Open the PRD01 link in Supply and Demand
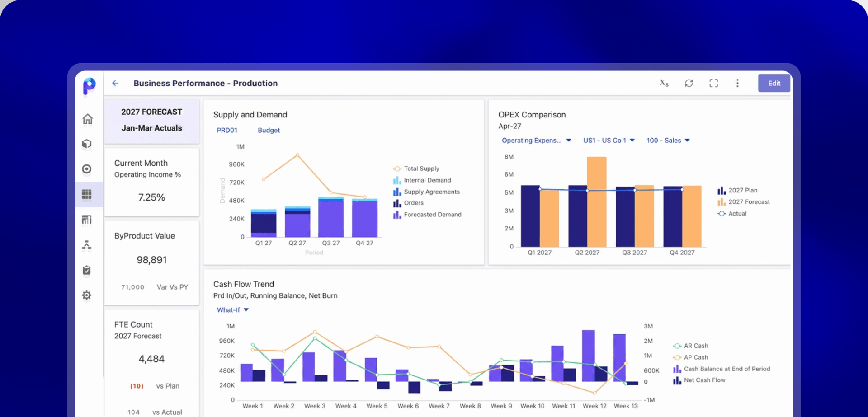This screenshot has width=868, height=417. point(227,130)
